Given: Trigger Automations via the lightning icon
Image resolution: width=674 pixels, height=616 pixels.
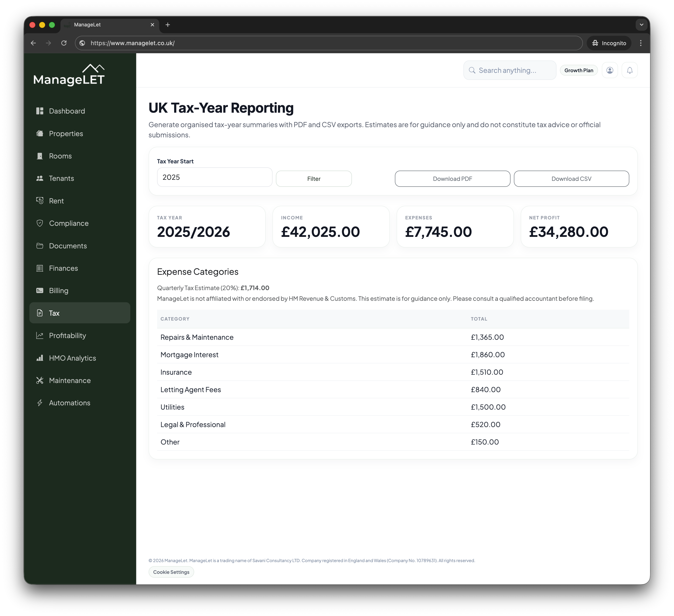Looking at the screenshot, I should coord(40,403).
